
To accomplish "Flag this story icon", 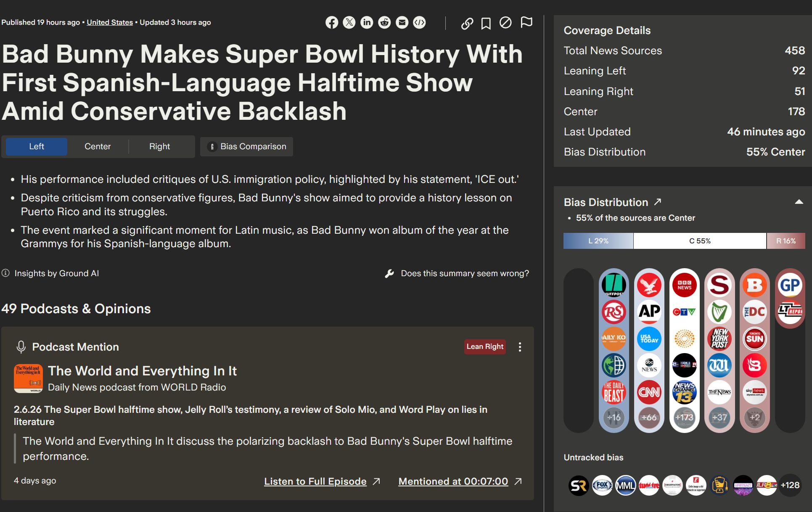I will click(526, 23).
